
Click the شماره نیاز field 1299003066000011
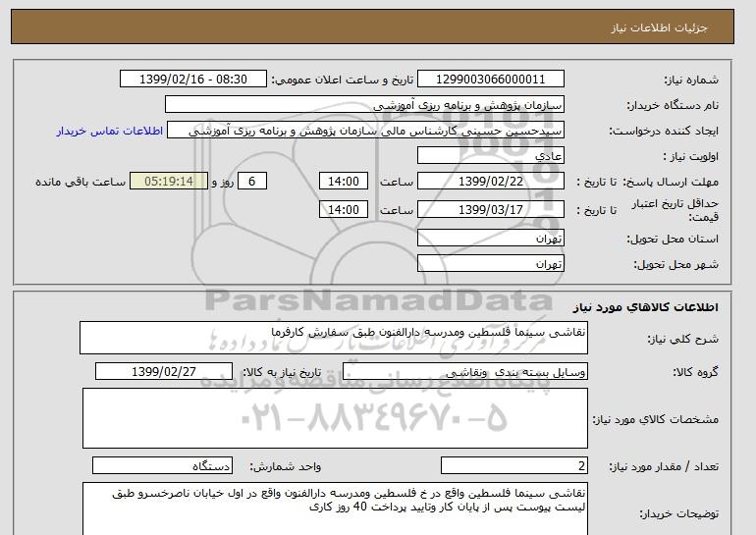coord(490,80)
